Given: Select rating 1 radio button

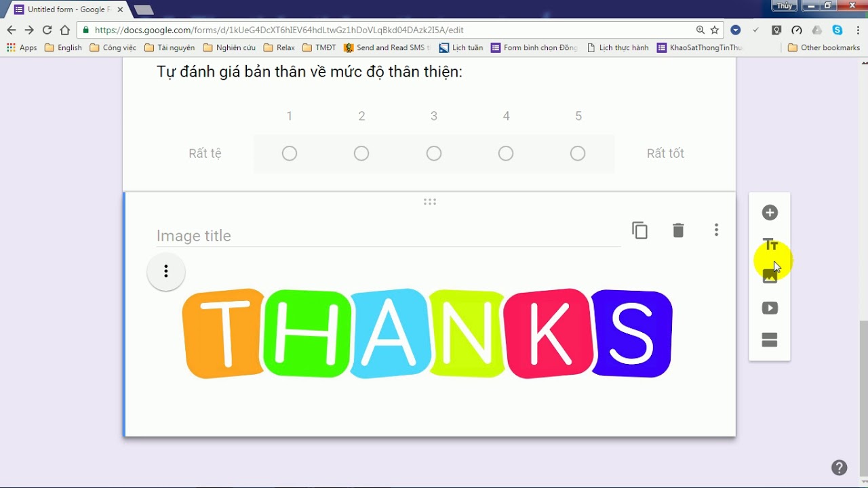Looking at the screenshot, I should tap(290, 154).
